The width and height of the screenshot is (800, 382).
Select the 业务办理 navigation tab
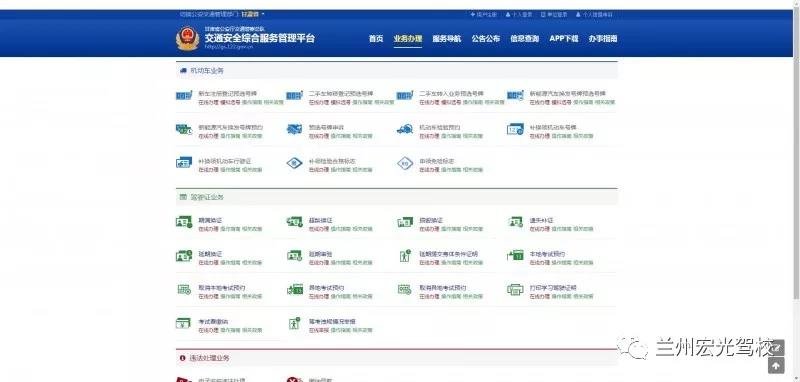[x=408, y=38]
